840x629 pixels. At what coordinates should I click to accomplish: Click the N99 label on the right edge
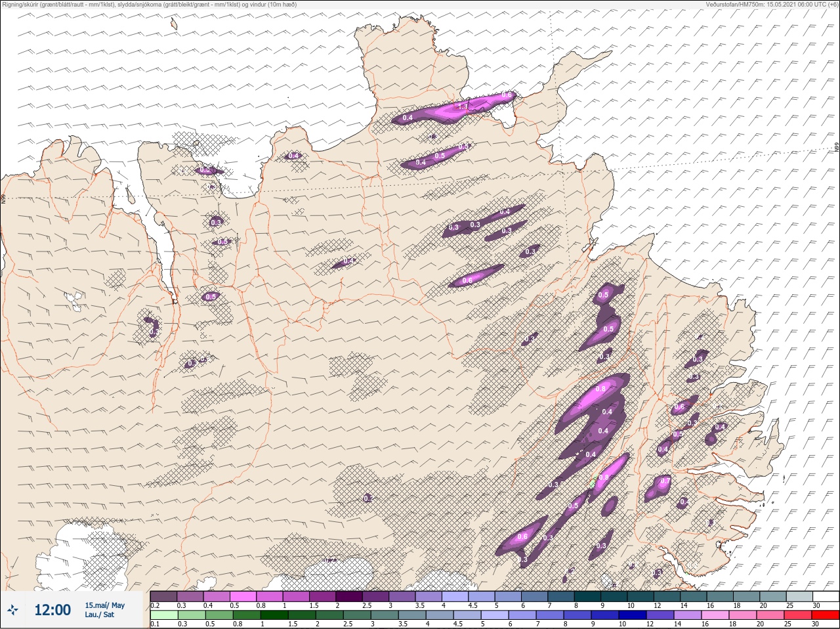pos(837,148)
